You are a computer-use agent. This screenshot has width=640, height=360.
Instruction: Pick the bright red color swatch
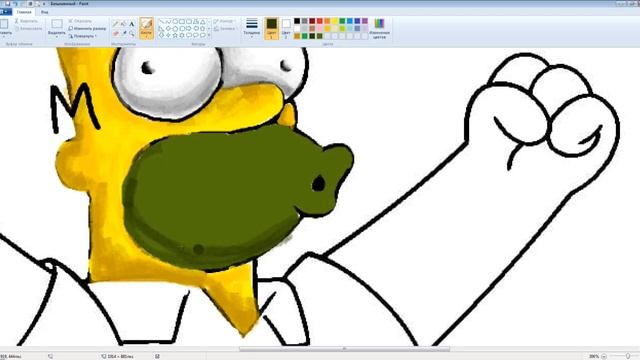tap(320, 21)
